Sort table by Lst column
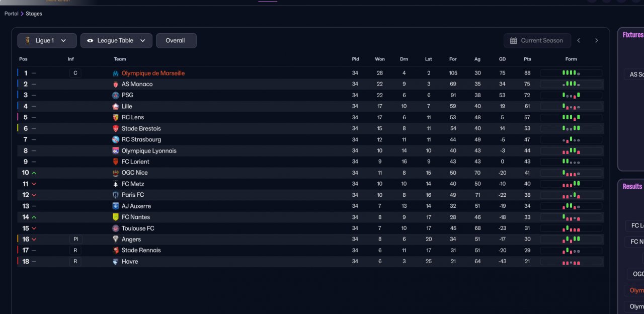This screenshot has width=644, height=314. pos(428,59)
